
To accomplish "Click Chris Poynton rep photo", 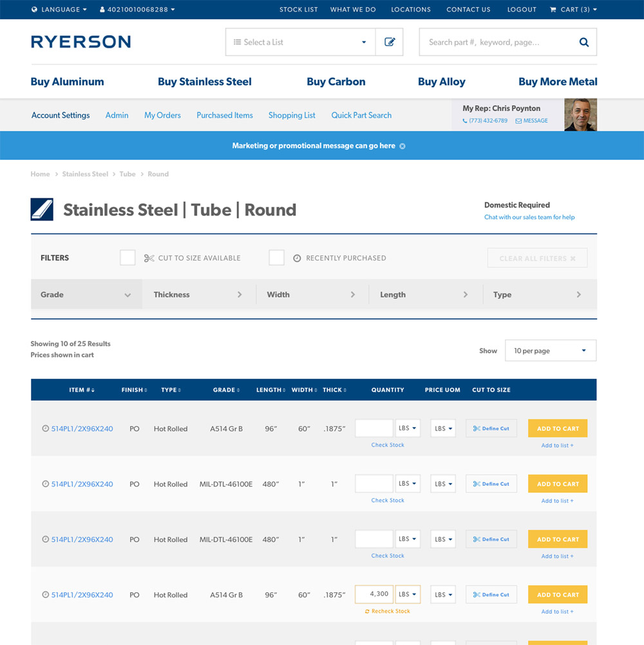I will click(x=580, y=115).
